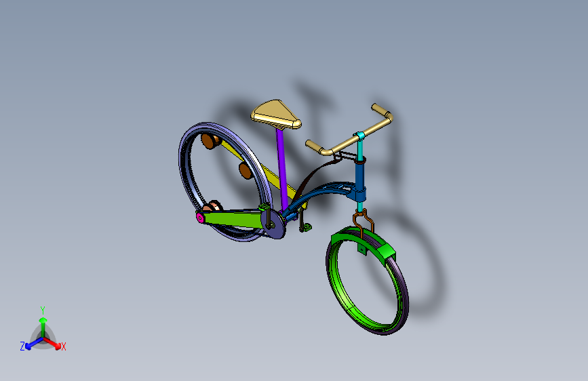Image resolution: width=588 pixels, height=381 pixels.
Task: Click the green Y axis on orientation triad
Action: point(43,327)
